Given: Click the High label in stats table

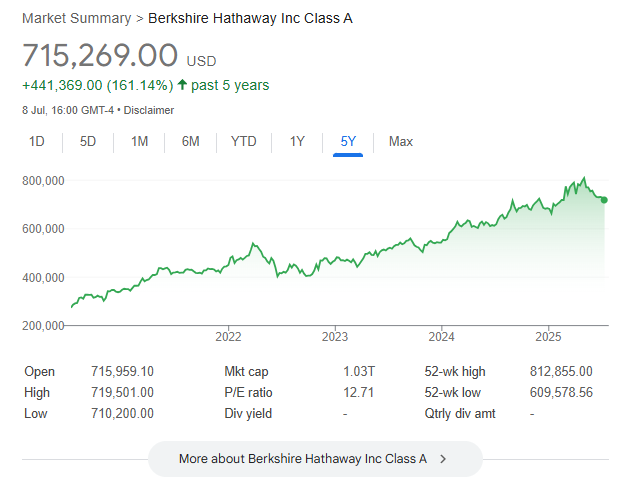Looking at the screenshot, I should coord(37,393).
